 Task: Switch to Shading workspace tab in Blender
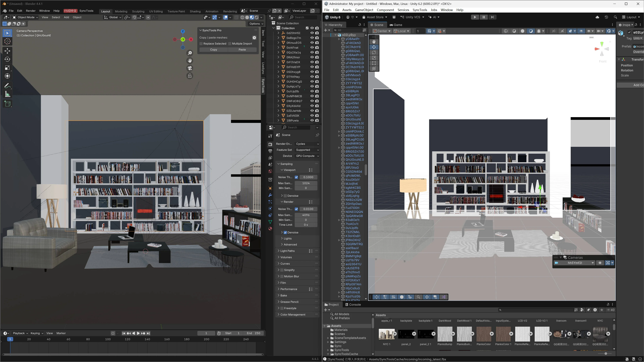coord(195,11)
